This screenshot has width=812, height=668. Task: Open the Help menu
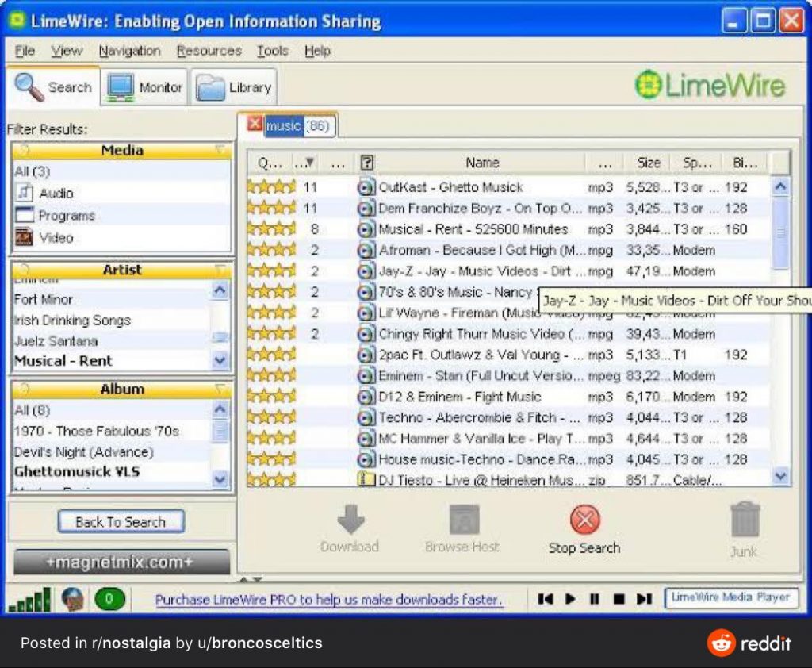(317, 51)
